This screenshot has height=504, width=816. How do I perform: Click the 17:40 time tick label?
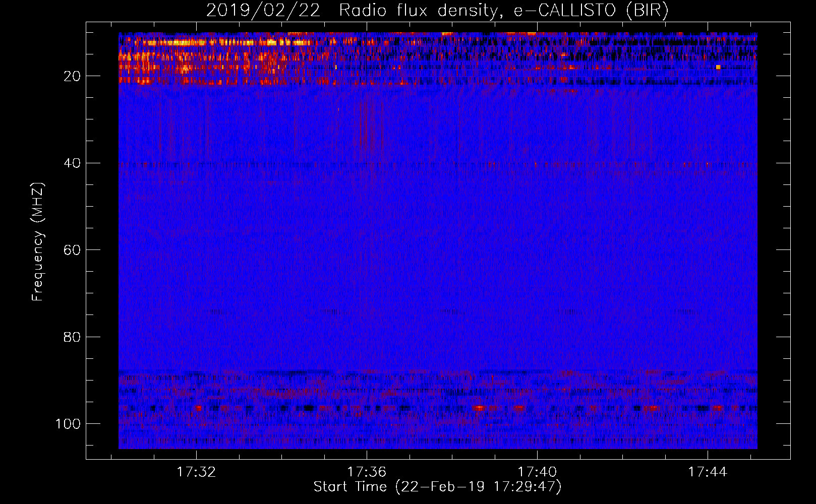[537, 472]
